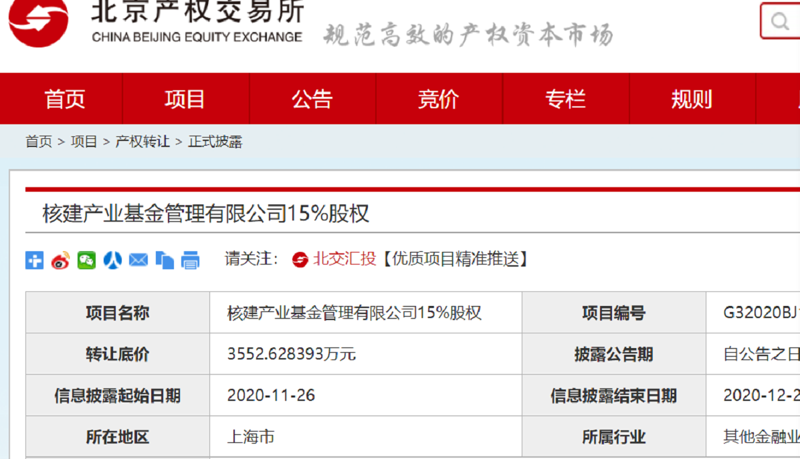Click the 项目编号 table label

point(614,313)
